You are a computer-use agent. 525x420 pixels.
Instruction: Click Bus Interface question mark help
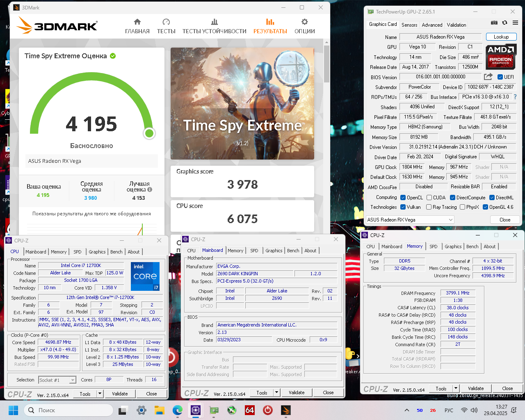click(515, 97)
